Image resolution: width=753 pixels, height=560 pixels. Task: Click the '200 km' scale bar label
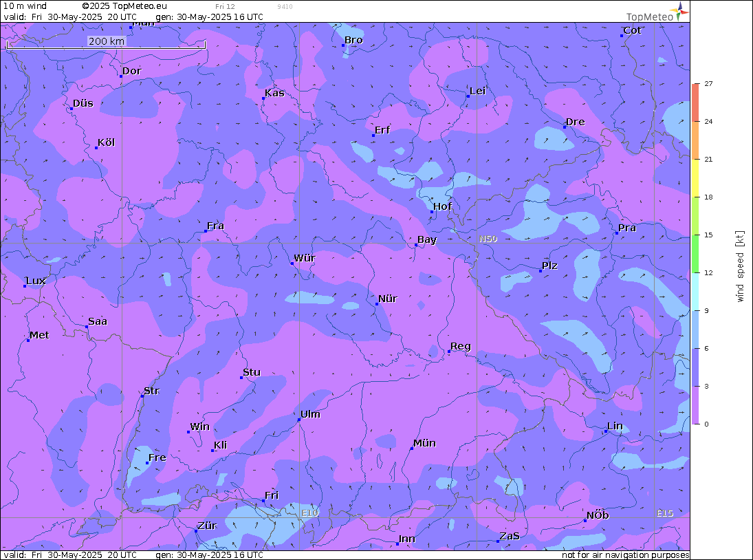(107, 41)
